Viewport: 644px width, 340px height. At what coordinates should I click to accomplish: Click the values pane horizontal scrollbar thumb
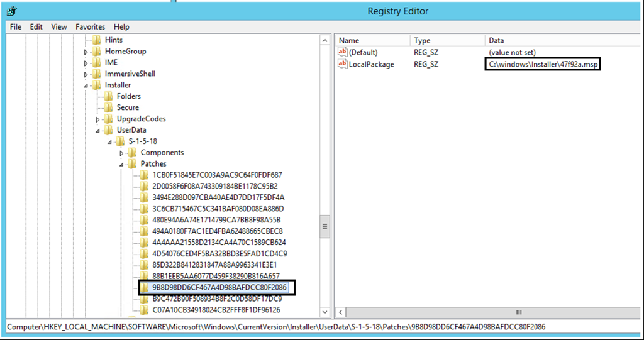pos(519,312)
